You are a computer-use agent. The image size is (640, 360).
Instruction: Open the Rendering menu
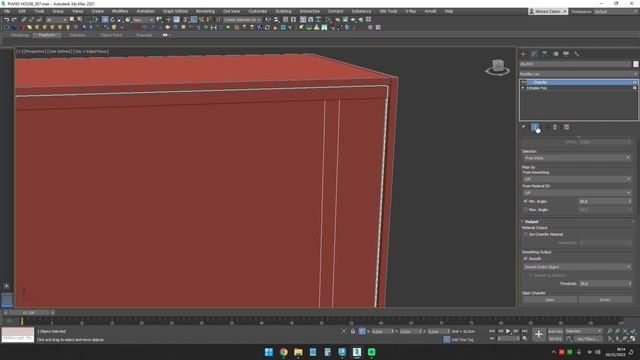[x=205, y=11]
